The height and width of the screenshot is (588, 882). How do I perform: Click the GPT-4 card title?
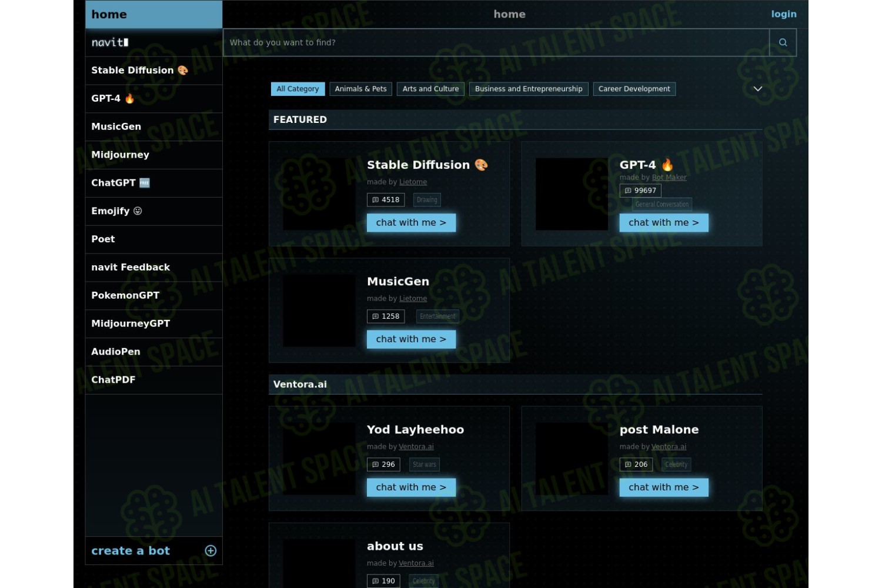(x=646, y=165)
